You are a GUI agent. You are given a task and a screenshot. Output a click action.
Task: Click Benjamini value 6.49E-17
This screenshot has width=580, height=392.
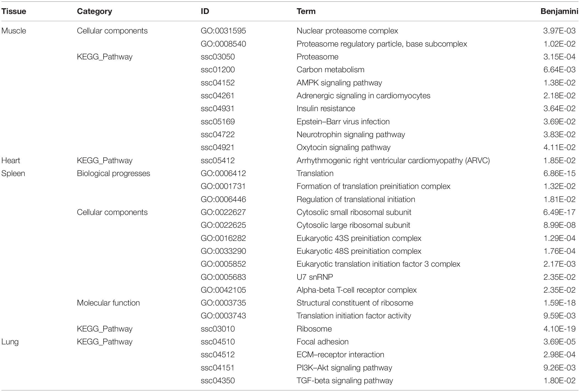560,212
